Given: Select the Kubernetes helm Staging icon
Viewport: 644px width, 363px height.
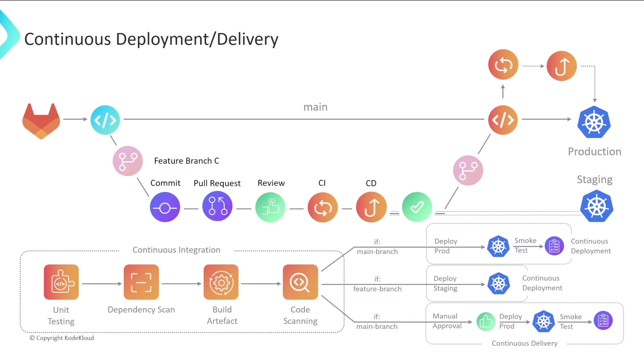Looking at the screenshot, I should pyautogui.click(x=596, y=205).
